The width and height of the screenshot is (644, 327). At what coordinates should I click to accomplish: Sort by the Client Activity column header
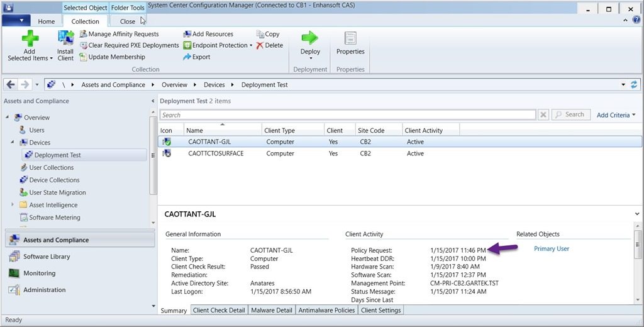(431, 130)
